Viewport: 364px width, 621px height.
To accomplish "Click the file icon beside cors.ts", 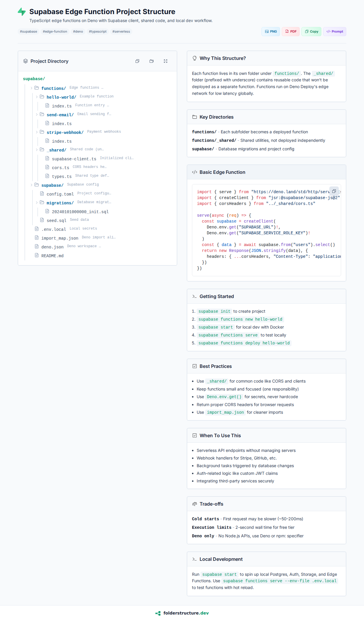I will coord(47,167).
